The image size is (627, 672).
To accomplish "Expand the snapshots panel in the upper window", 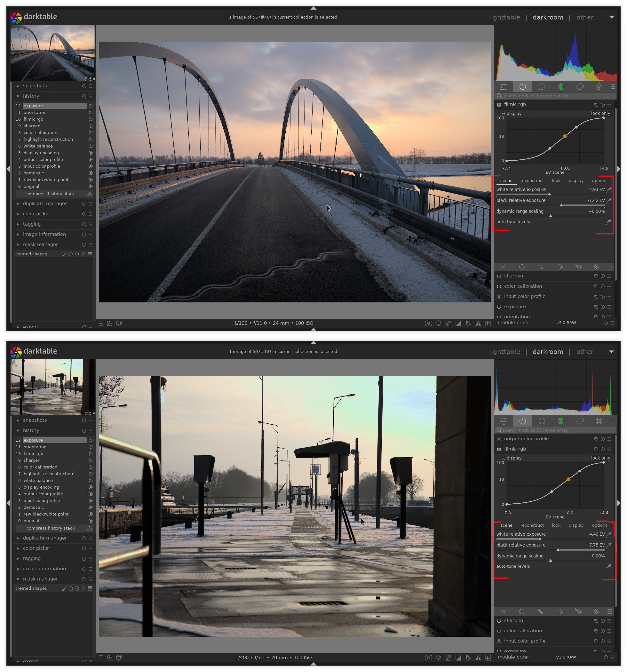I will point(35,86).
